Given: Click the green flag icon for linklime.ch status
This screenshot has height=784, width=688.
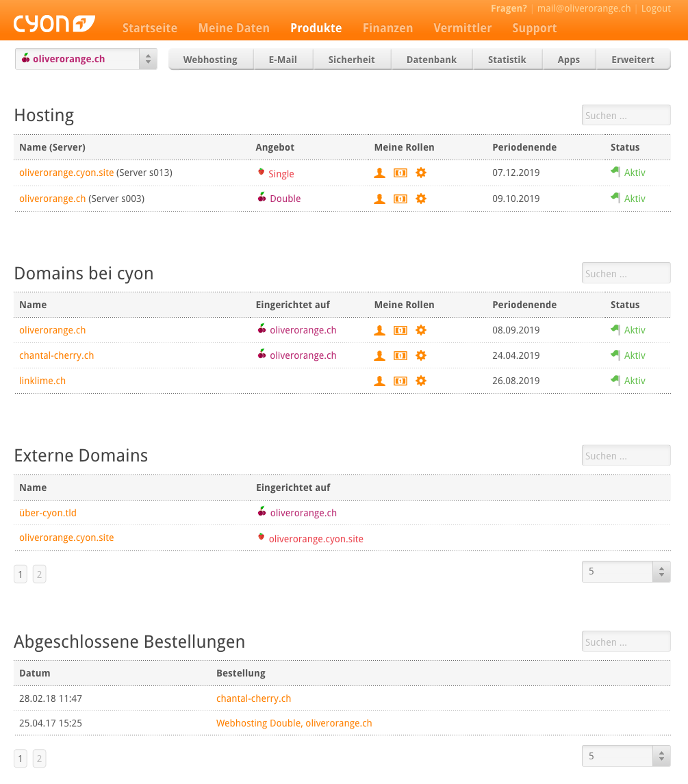Looking at the screenshot, I should (x=615, y=380).
